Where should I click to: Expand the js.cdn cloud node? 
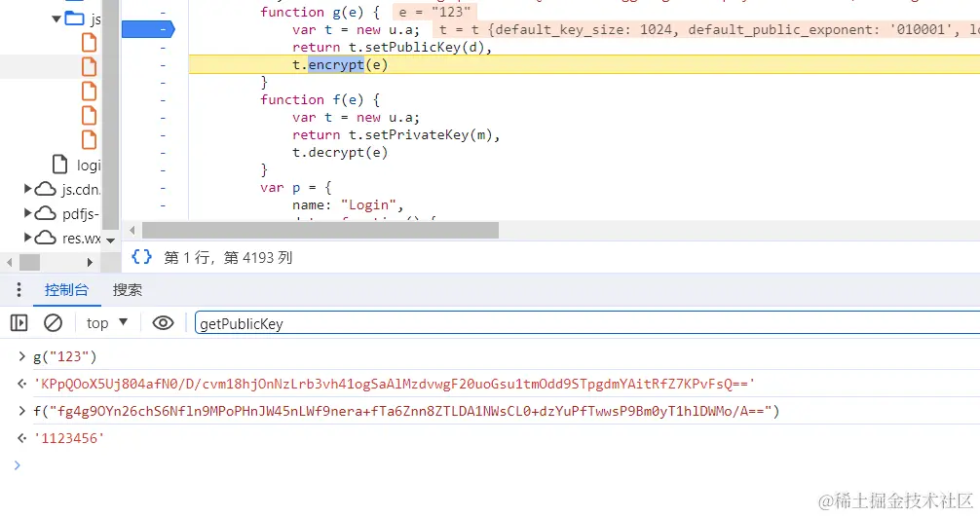(x=27, y=189)
